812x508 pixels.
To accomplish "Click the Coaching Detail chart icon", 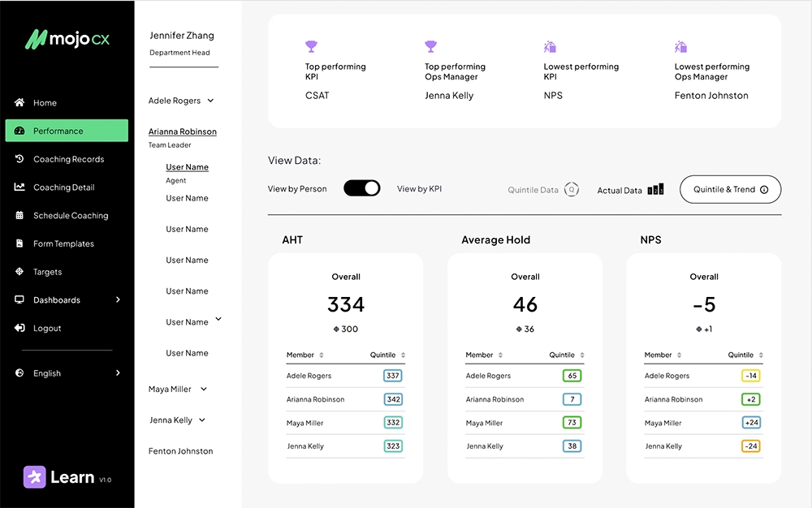I will [19, 187].
